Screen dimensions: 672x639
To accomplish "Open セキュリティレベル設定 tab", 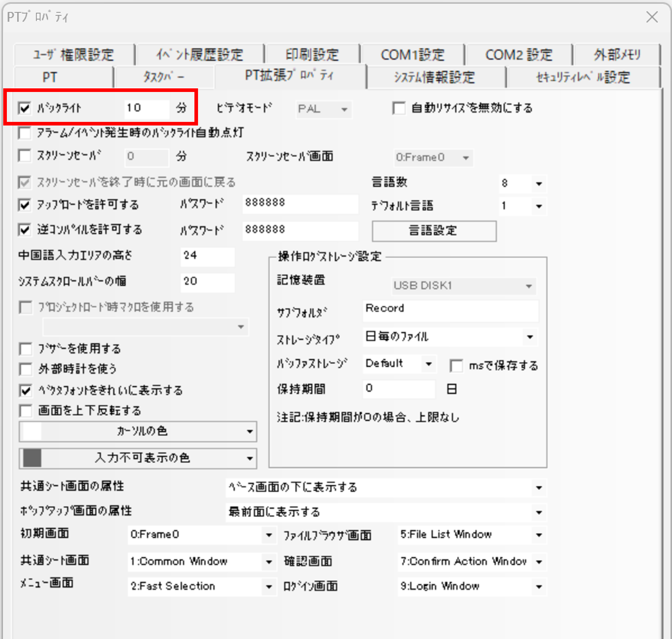I will (x=583, y=77).
